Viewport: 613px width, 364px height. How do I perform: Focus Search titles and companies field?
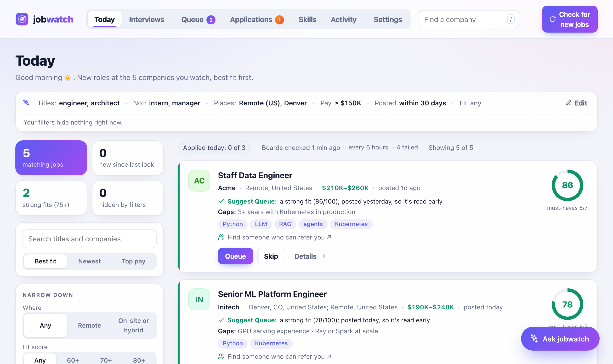(x=90, y=239)
